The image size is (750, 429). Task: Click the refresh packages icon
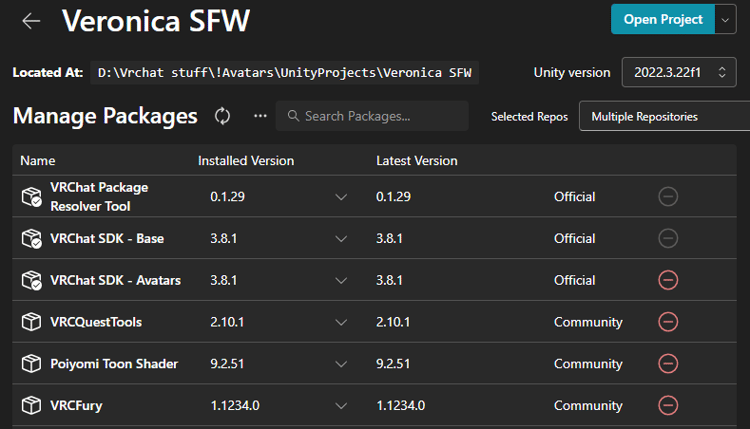coord(223,116)
